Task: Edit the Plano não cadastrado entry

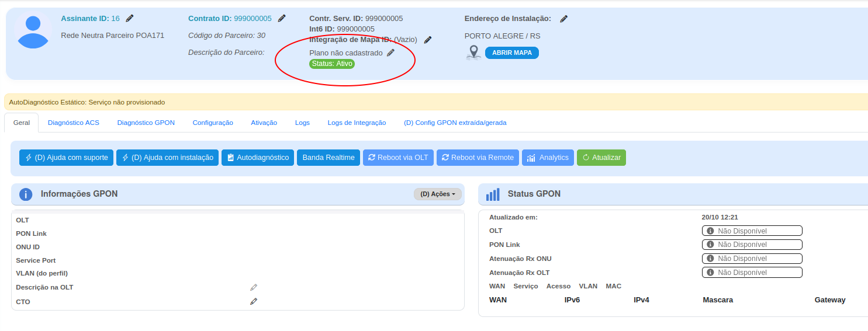Action: point(391,53)
